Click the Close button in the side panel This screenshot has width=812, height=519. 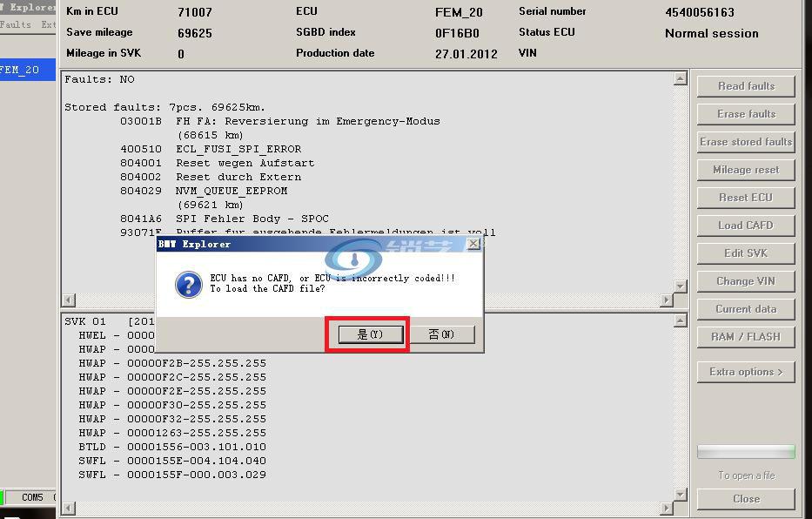(x=746, y=499)
